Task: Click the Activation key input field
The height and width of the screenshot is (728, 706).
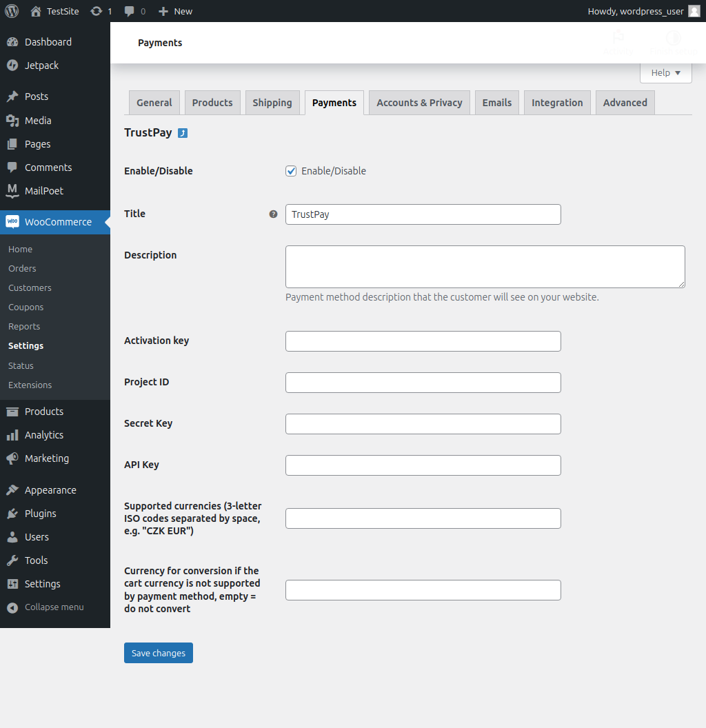Action: [423, 341]
